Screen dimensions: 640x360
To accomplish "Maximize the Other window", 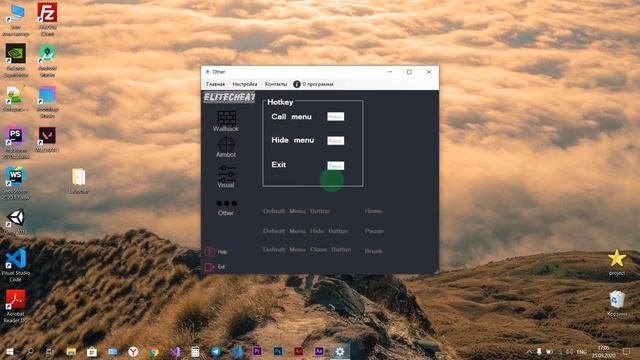I will [409, 72].
